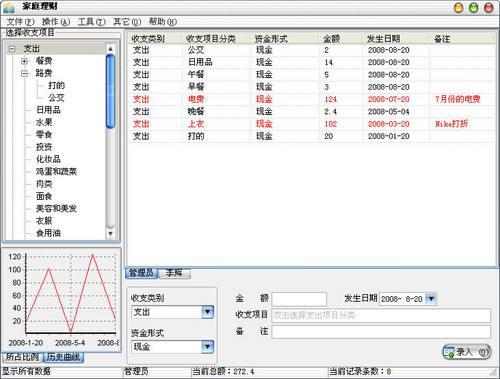Click tree scrollbar up arrow

pyautogui.click(x=110, y=49)
